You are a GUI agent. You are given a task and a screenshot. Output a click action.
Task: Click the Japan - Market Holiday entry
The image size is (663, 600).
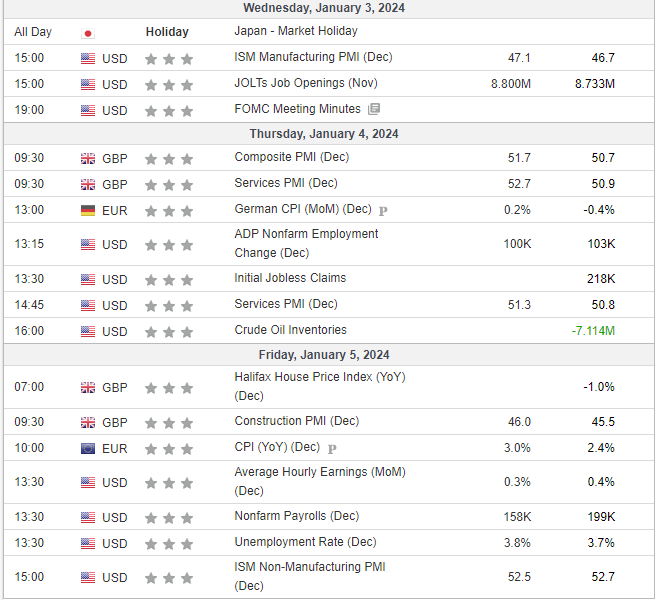295,31
